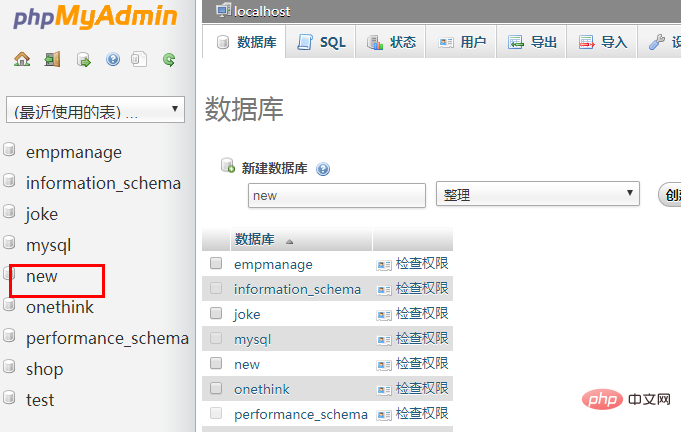The image size is (681, 432).
Task: Click privileges icon in empmanage row
Action: (x=384, y=264)
